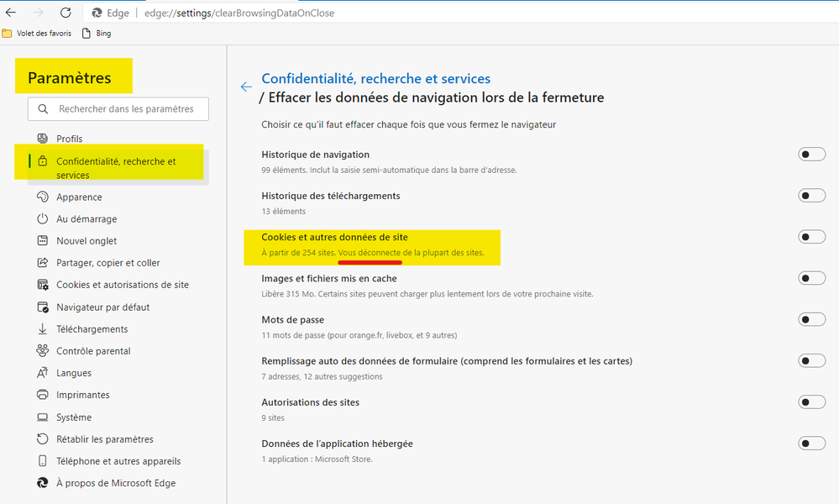
Task: Click Confidentialité, recherche et services breadcrumb link
Action: coord(375,79)
